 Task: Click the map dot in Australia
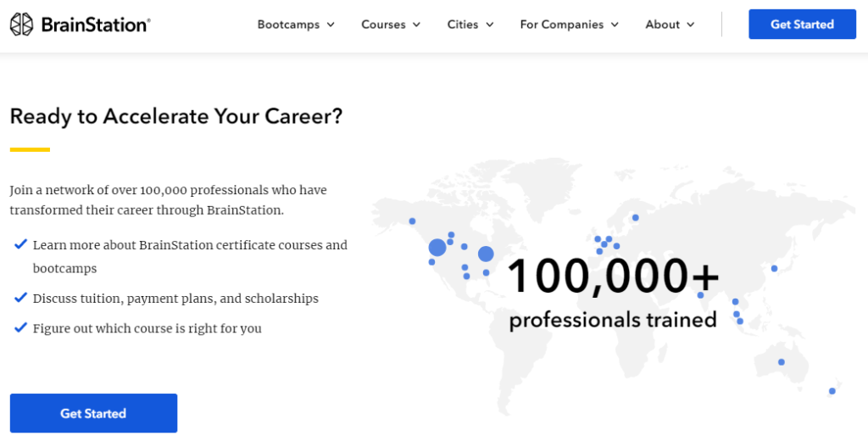(781, 362)
